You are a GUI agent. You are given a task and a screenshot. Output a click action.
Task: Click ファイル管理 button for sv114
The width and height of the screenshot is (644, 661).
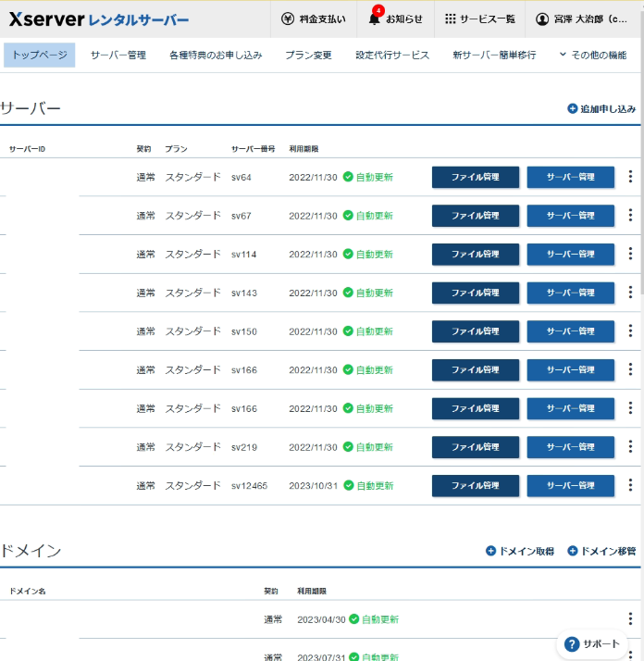tap(475, 255)
